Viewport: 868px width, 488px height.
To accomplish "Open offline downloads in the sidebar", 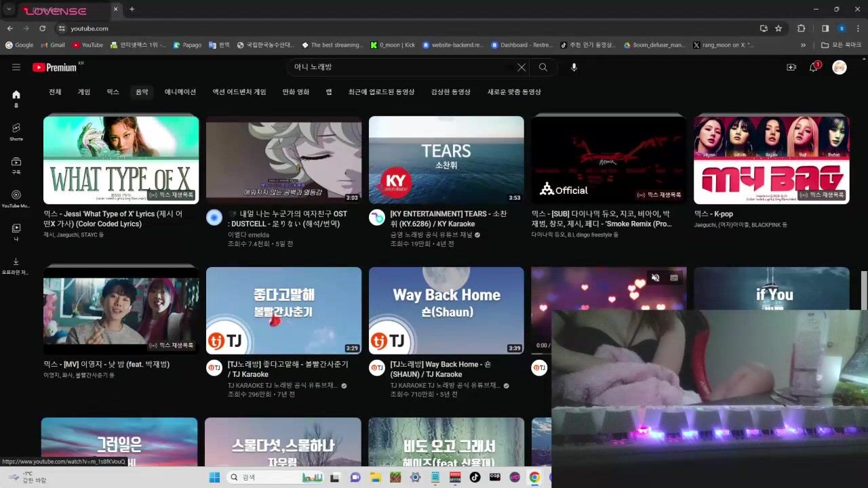I will point(16,265).
